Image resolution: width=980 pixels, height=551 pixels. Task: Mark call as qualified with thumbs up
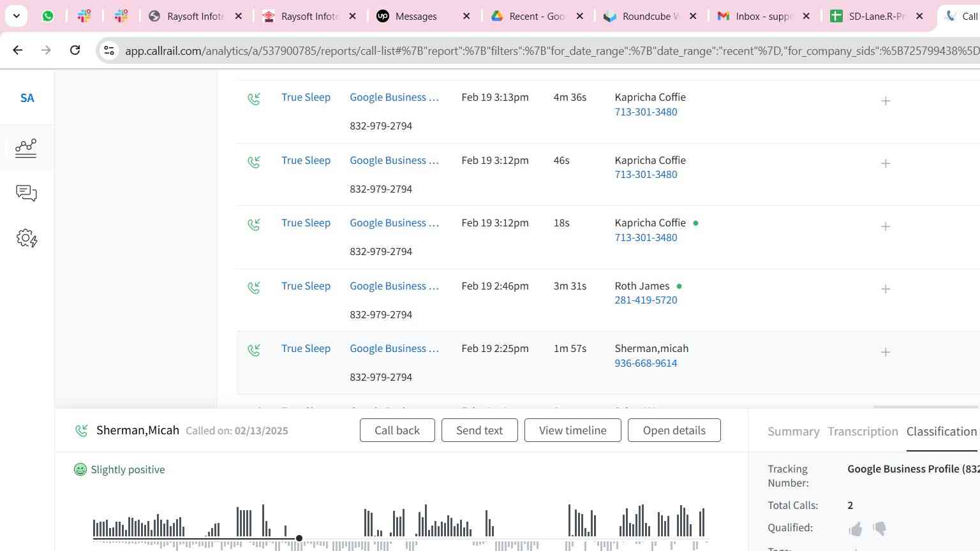point(856,529)
